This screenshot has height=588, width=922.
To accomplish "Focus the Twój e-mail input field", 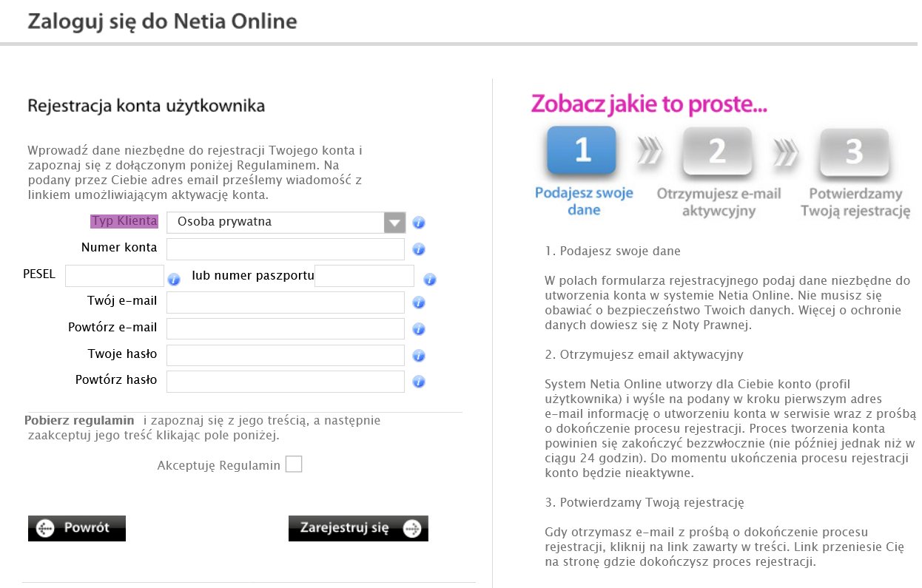I will [285, 303].
